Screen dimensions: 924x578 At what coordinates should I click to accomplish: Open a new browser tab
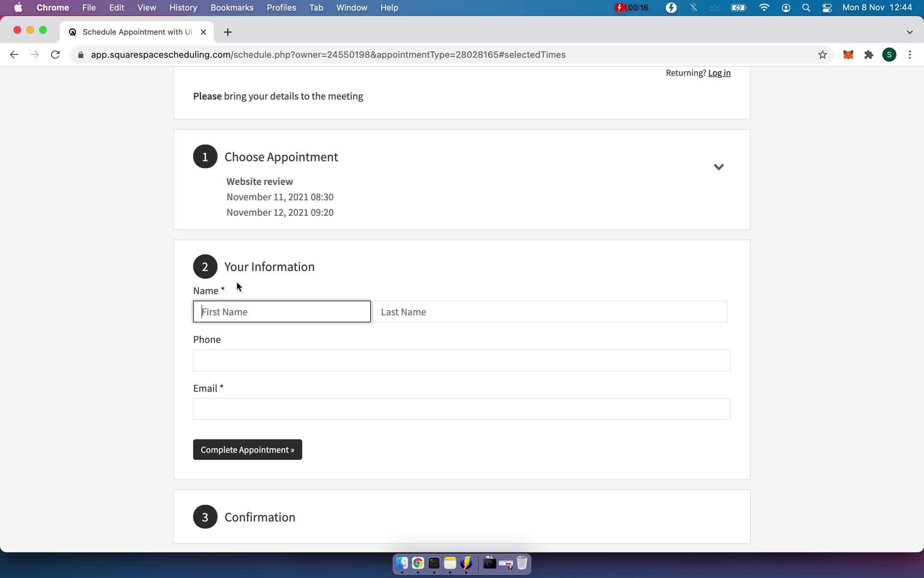[x=228, y=32]
